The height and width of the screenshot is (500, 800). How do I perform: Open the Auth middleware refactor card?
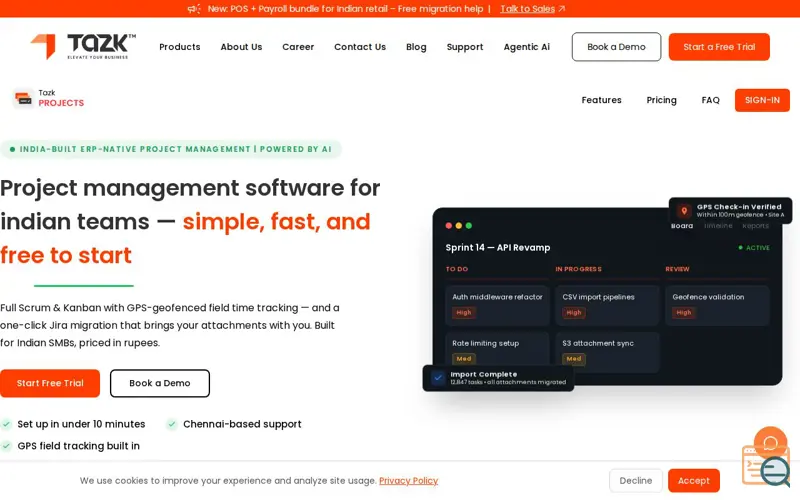[x=497, y=305]
